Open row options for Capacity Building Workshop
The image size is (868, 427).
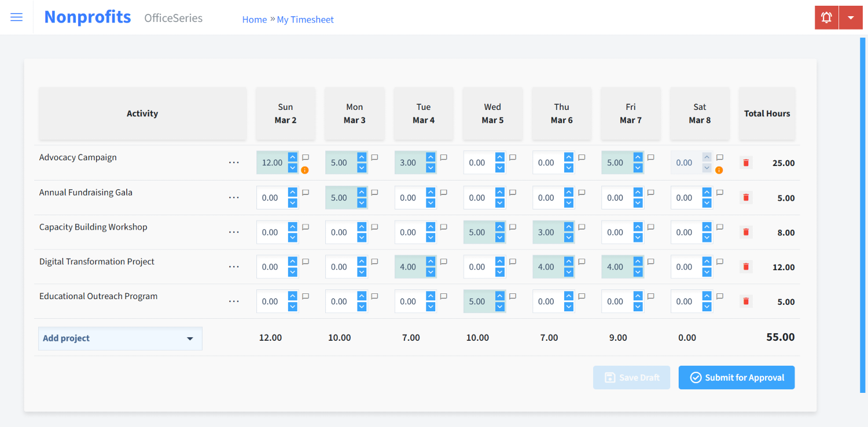pos(234,232)
